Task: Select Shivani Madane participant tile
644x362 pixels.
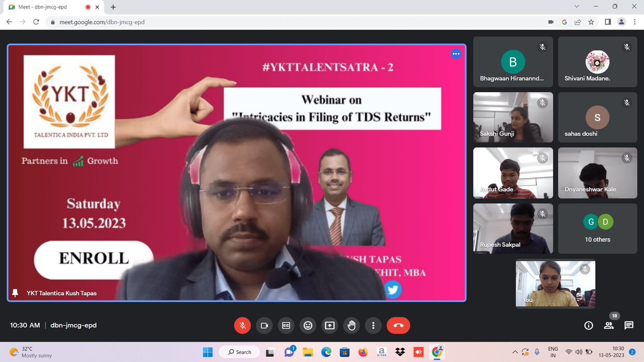Action: click(x=597, y=62)
